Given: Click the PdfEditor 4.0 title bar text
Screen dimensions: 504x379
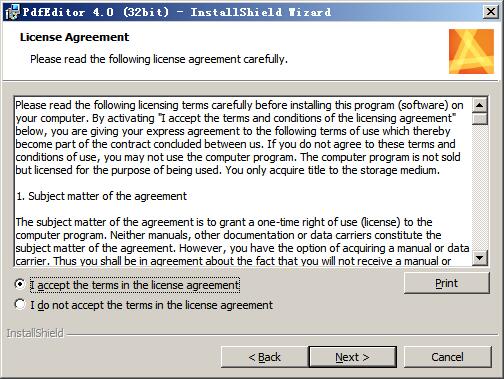Looking at the screenshot, I should [177, 12].
